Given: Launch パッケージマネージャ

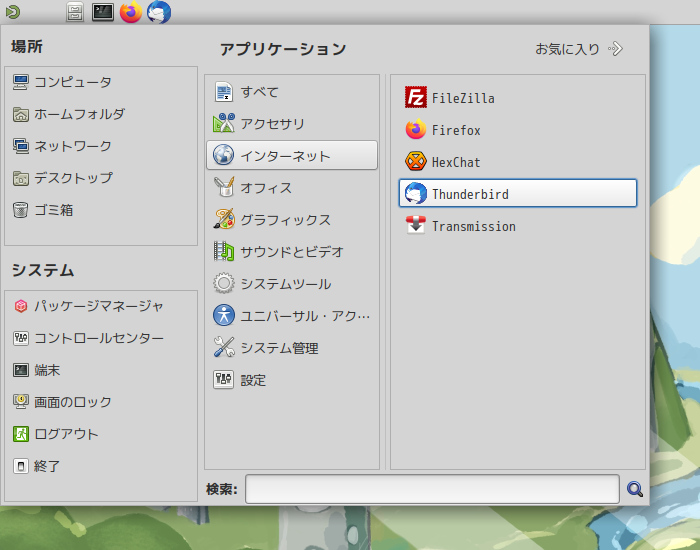Looking at the screenshot, I should click(101, 306).
